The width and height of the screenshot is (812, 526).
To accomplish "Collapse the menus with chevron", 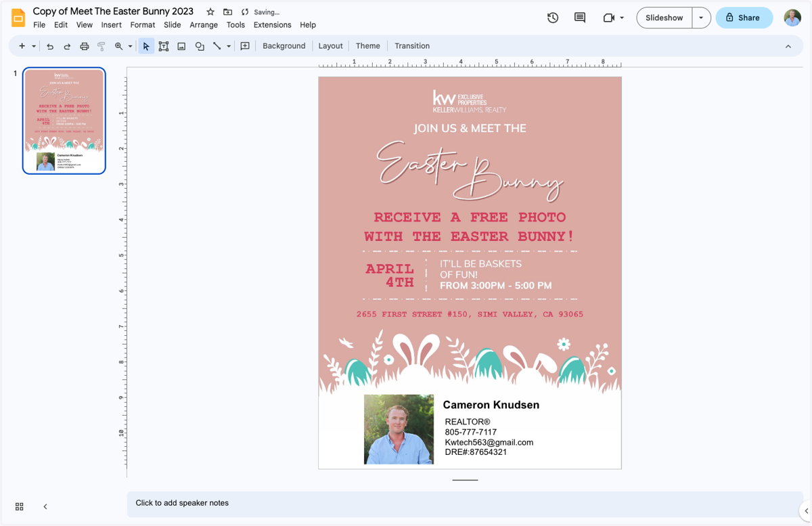I will [x=788, y=46].
